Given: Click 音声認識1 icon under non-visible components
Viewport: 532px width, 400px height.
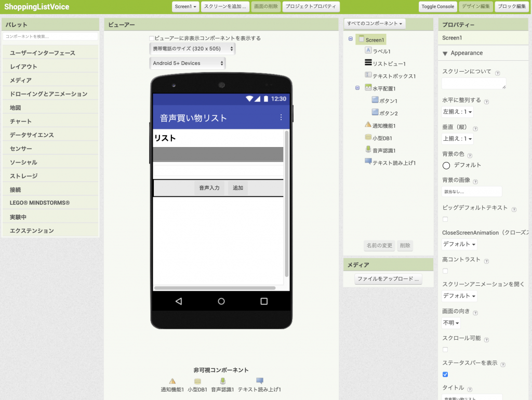Looking at the screenshot, I should coord(222,381).
